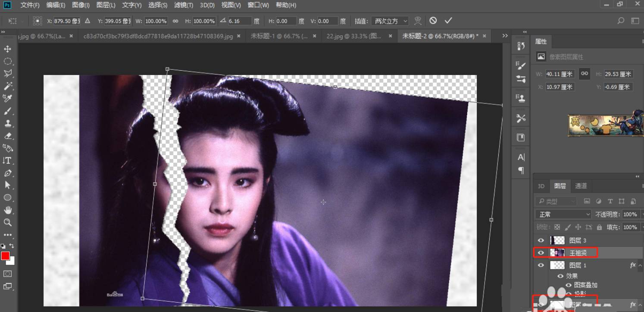Toggle relative positioning triangle

point(88,21)
